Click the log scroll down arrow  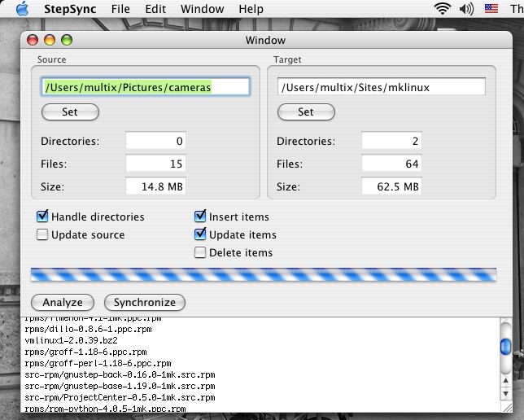505,394
